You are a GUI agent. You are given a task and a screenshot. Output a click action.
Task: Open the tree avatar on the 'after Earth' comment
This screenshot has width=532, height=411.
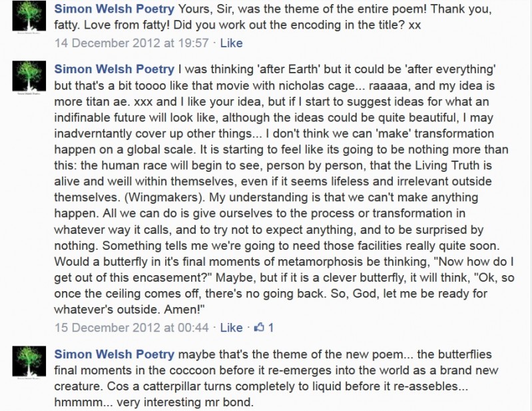click(29, 77)
